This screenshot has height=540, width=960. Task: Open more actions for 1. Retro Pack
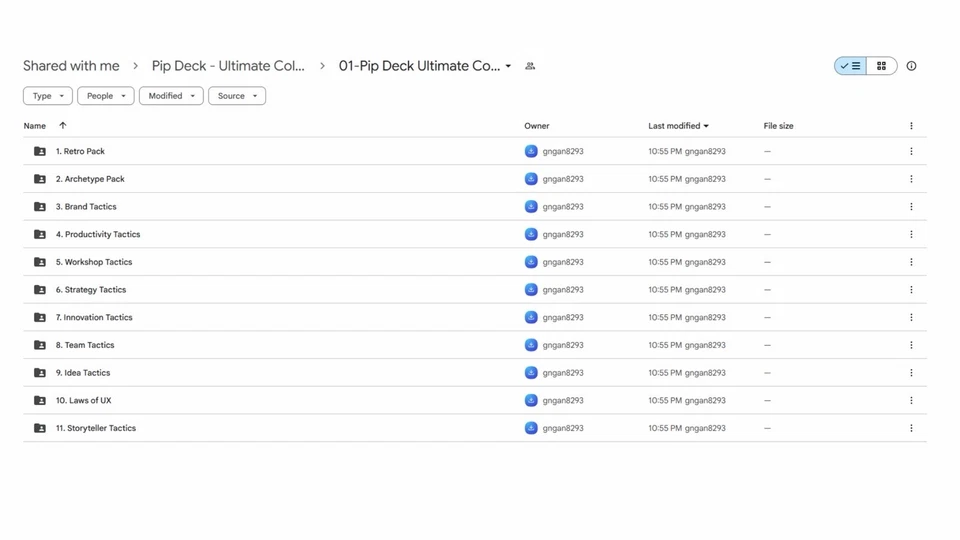click(x=911, y=151)
